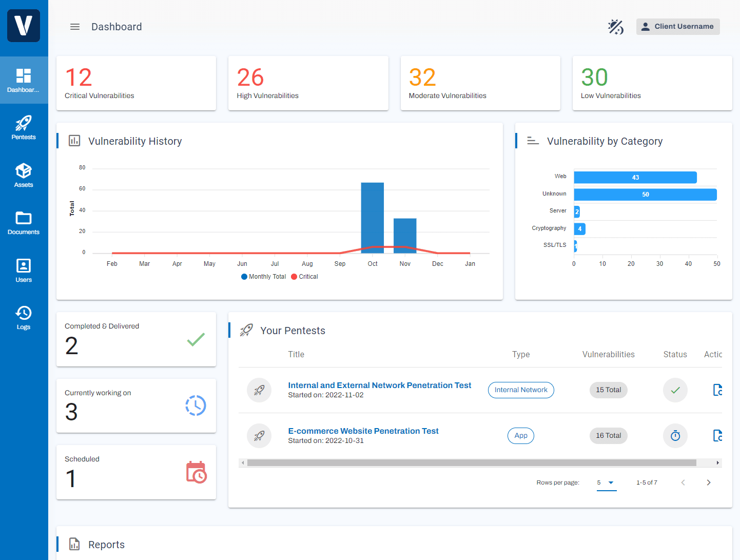This screenshot has width=740, height=560.
Task: Go to next page of pentests
Action: click(709, 482)
